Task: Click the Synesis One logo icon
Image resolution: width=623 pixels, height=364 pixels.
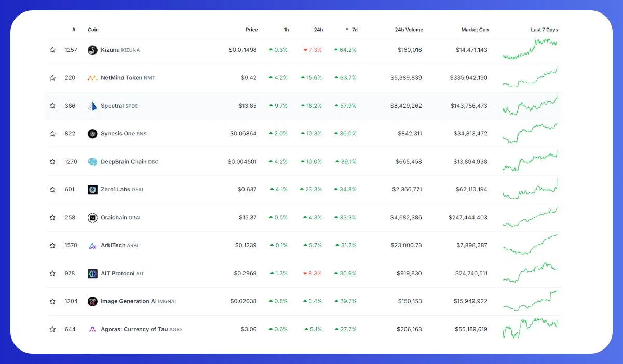Action: (92, 134)
